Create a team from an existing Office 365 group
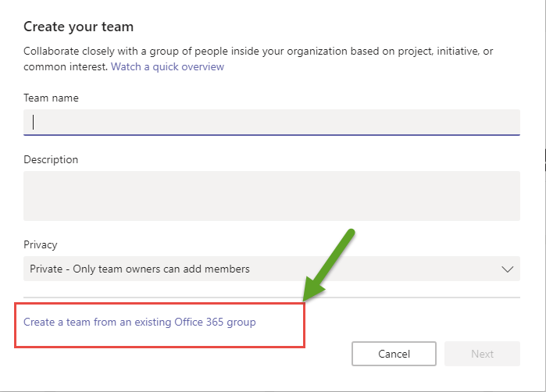The height and width of the screenshot is (392, 546). click(x=140, y=322)
